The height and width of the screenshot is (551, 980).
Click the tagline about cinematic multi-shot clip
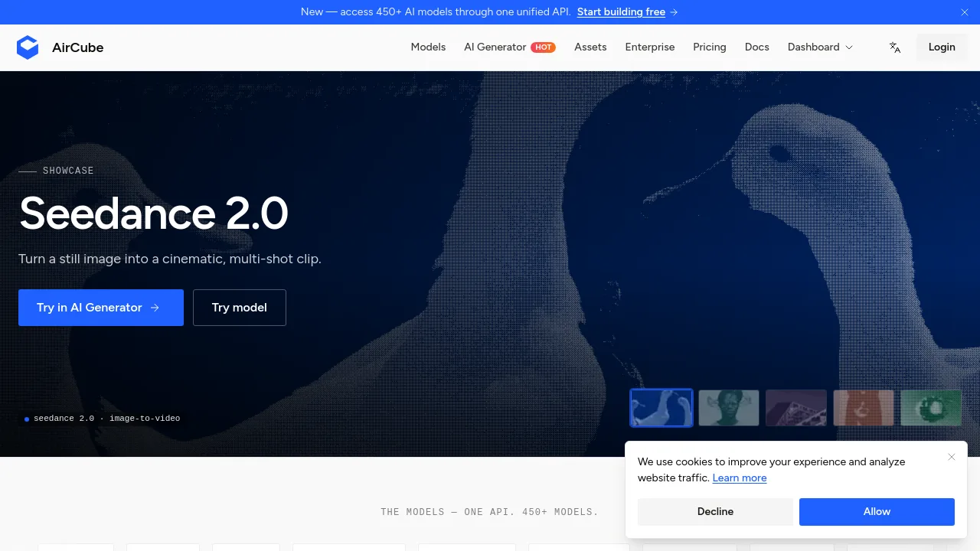(x=170, y=259)
